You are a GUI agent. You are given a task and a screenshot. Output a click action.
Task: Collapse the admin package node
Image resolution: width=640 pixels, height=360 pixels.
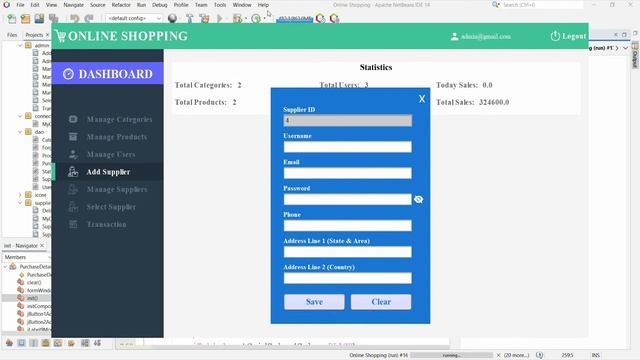[20, 45]
